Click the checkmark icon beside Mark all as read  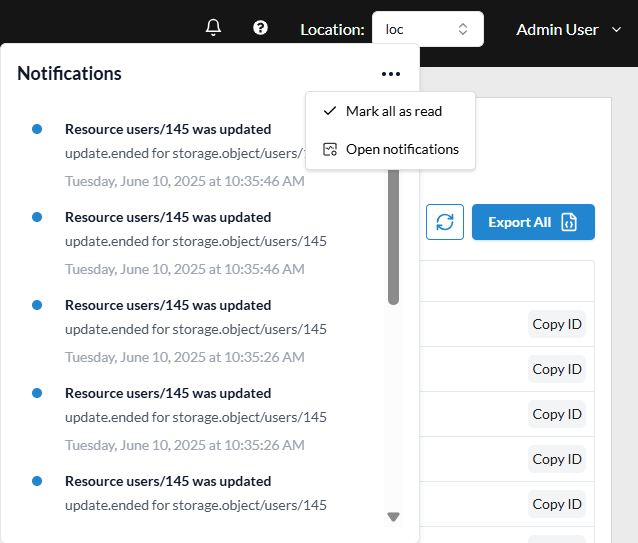pos(329,111)
